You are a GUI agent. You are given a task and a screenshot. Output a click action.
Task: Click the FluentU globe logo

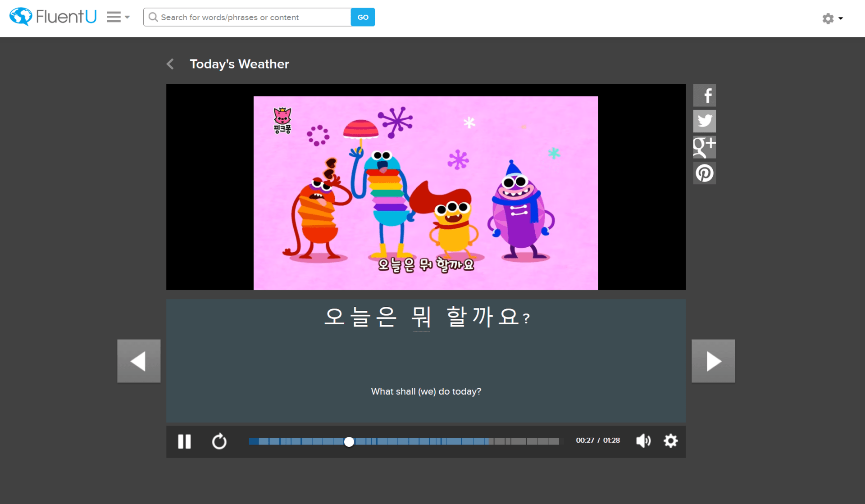point(20,16)
